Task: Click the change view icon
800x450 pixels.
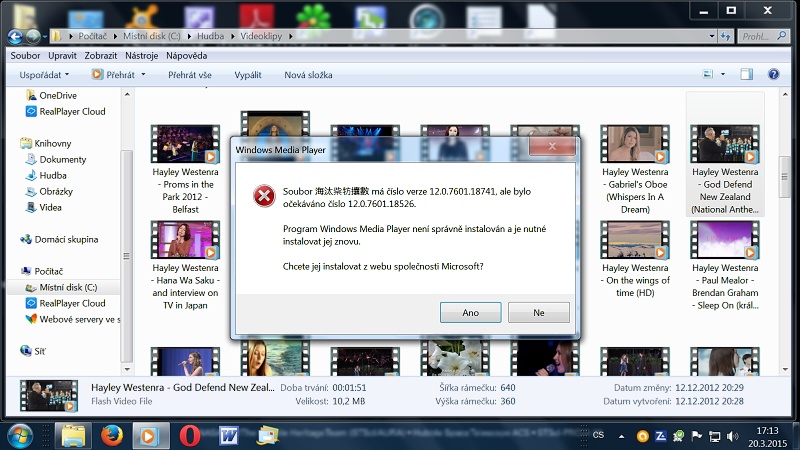Action: [x=708, y=74]
